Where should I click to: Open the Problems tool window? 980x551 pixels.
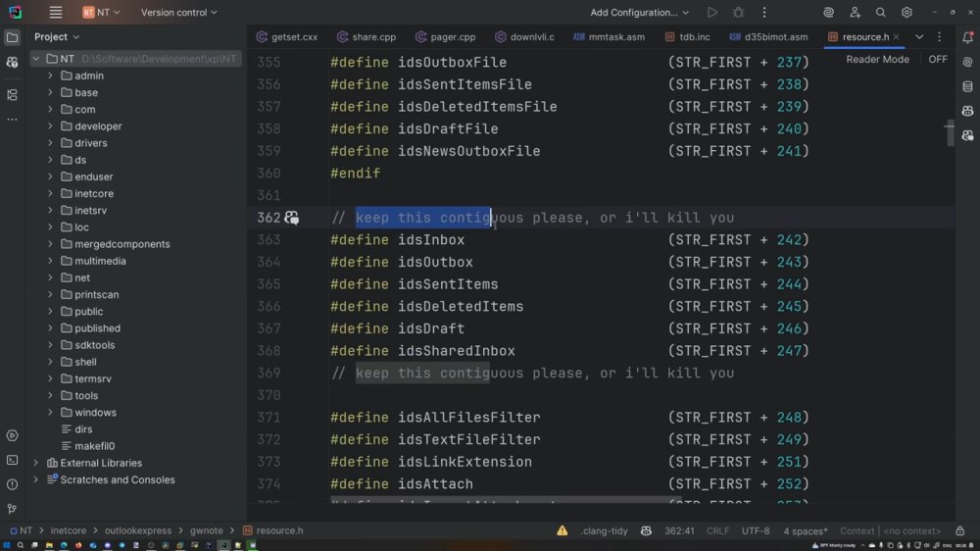[12, 484]
